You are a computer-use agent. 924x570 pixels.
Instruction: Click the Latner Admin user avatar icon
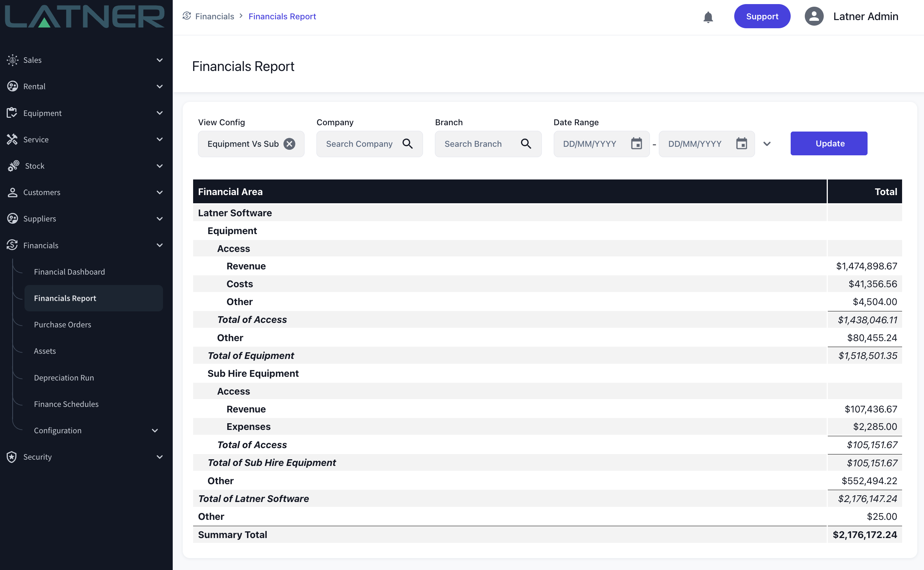click(x=814, y=17)
